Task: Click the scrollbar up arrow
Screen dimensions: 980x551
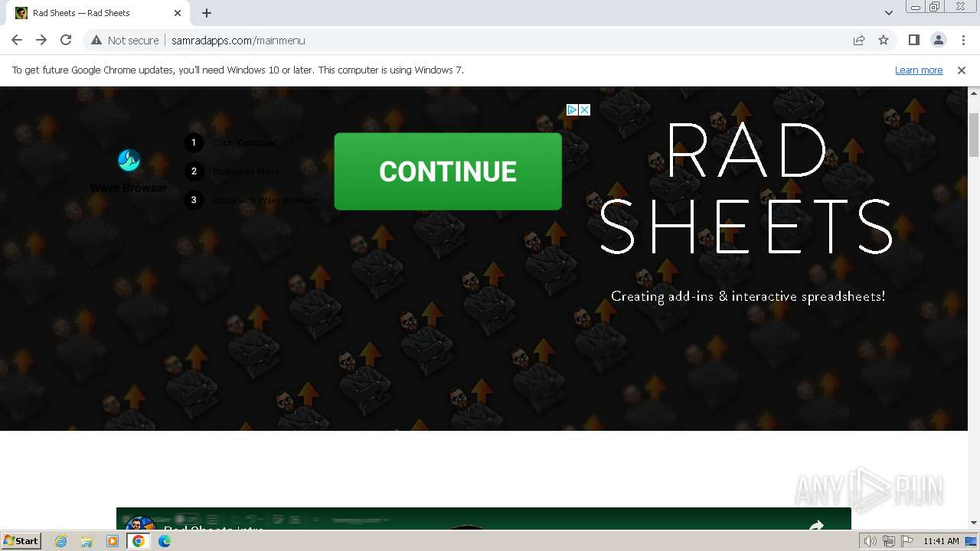Action: pyautogui.click(x=974, y=93)
